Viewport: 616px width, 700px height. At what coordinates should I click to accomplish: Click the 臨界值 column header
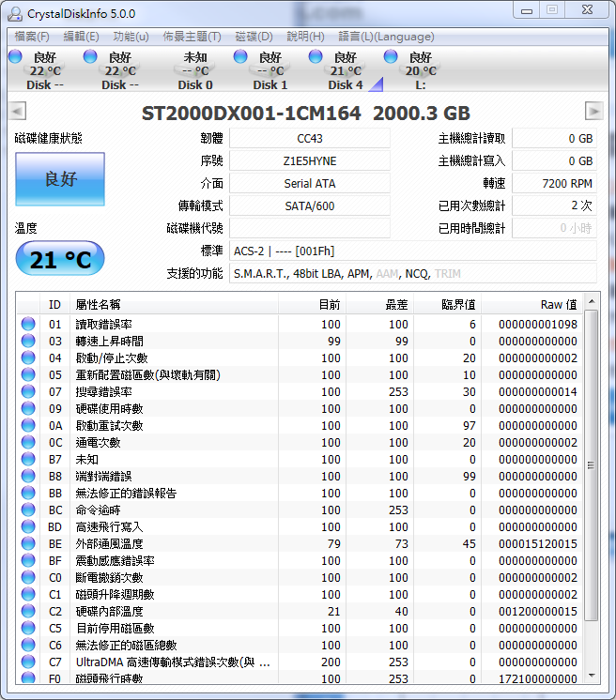(447, 304)
